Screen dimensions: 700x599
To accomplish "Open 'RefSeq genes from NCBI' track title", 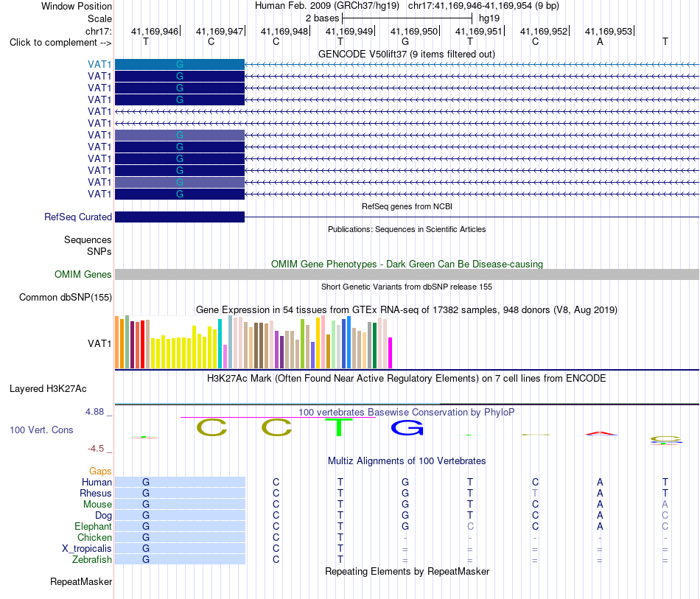I will [407, 206].
